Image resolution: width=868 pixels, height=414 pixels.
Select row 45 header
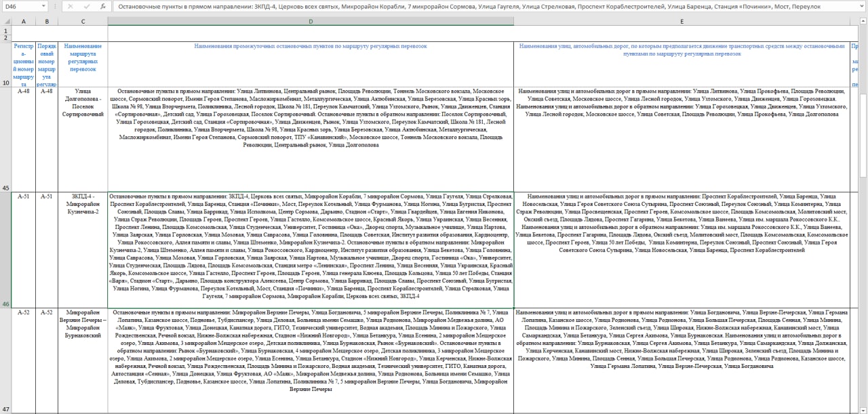5,139
